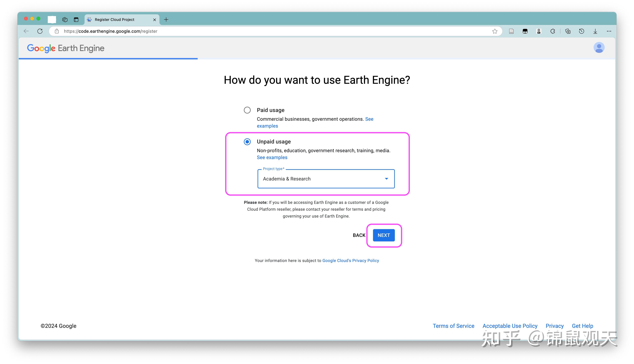The width and height of the screenshot is (634, 364).
Task: Open browser history clock icon
Action: point(581,31)
